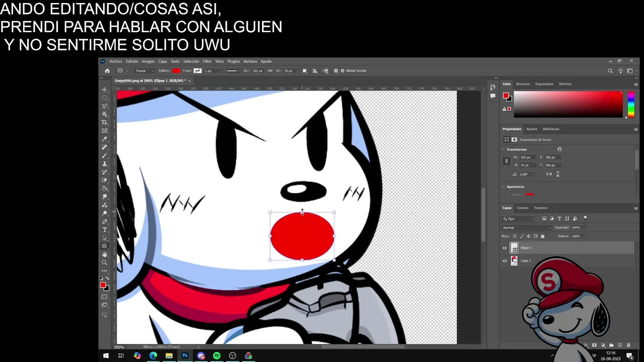The image size is (644, 362).
Task: Click the Home icon in options bar
Action: 107,71
